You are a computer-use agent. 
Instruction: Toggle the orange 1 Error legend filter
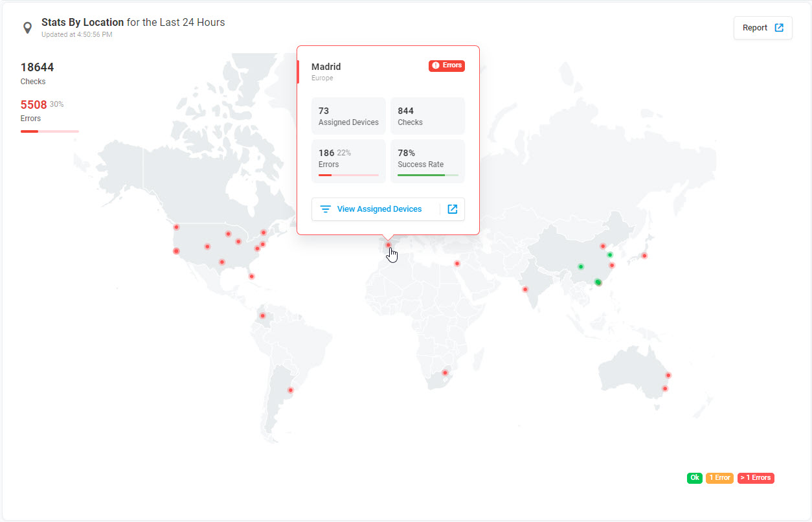coord(719,478)
